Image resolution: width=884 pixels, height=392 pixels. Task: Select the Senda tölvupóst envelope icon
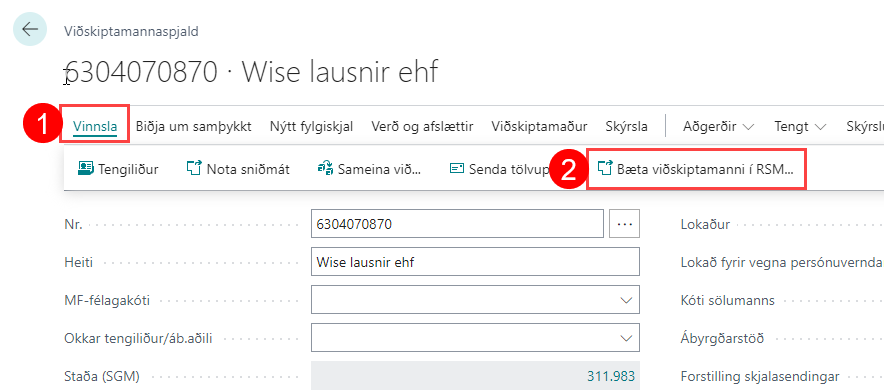click(x=457, y=169)
